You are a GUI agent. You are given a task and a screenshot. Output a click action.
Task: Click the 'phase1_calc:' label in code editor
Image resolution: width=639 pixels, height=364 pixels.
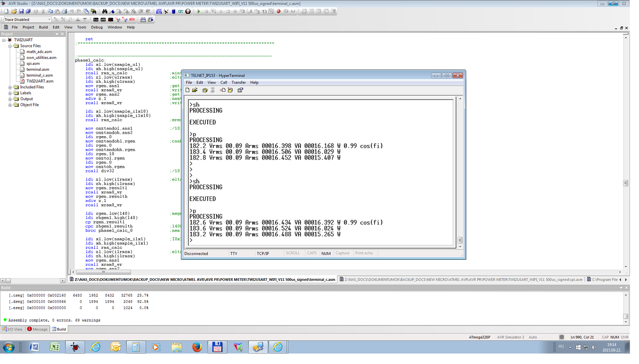coord(90,60)
